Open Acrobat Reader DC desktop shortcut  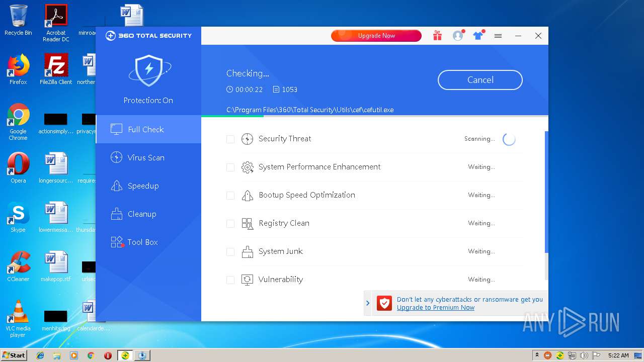(x=56, y=23)
